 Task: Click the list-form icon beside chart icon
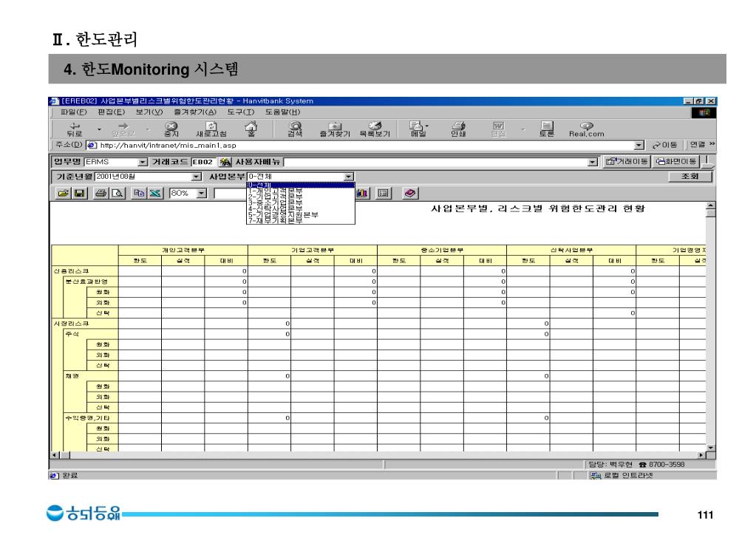pyautogui.click(x=384, y=194)
